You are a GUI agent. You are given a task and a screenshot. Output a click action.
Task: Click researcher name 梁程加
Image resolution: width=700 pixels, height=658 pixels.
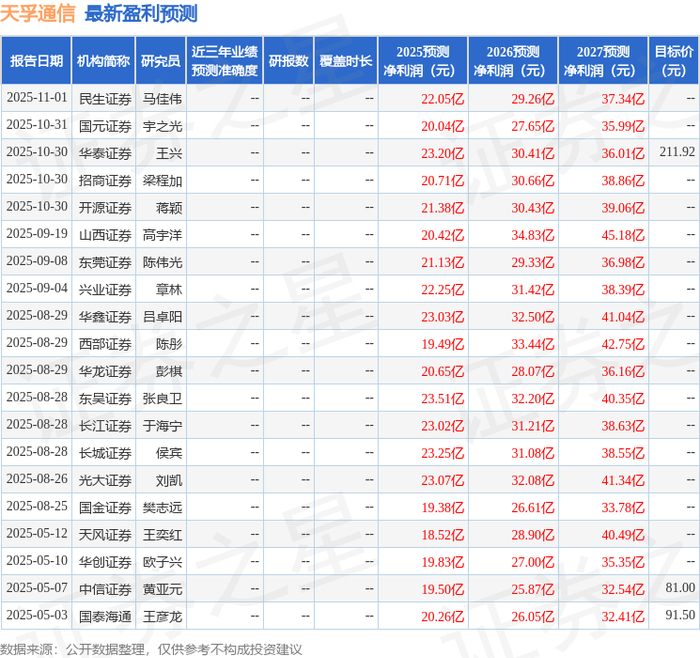[x=162, y=181]
